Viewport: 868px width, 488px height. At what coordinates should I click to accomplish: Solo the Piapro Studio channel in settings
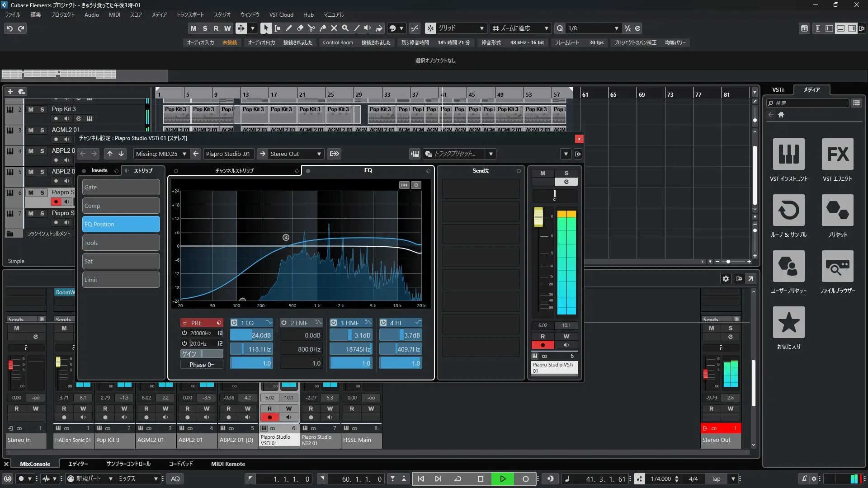click(x=566, y=173)
